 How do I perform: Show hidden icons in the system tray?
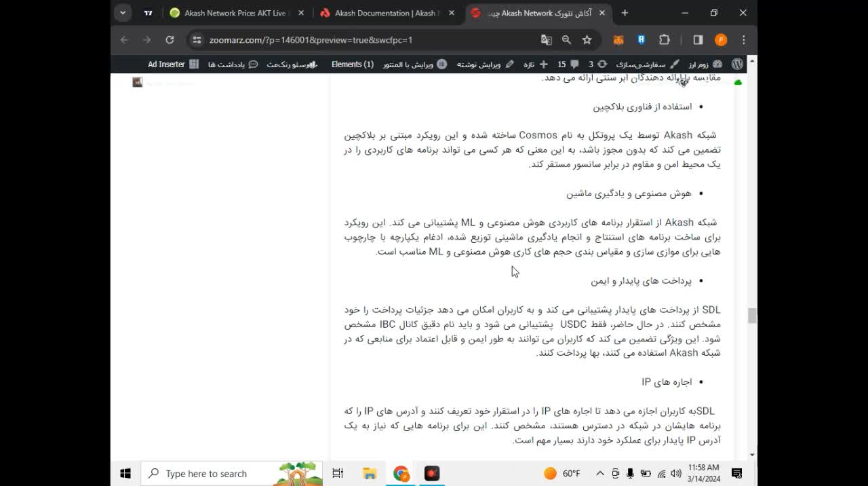pos(599,473)
